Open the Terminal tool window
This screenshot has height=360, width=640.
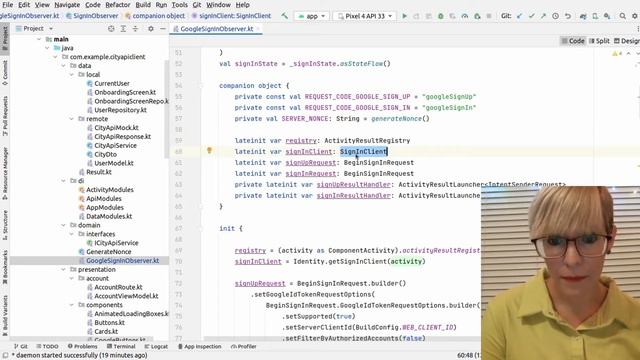click(121, 346)
